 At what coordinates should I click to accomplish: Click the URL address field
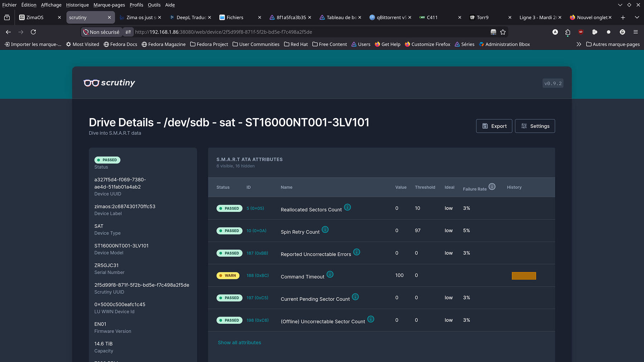coord(311,32)
